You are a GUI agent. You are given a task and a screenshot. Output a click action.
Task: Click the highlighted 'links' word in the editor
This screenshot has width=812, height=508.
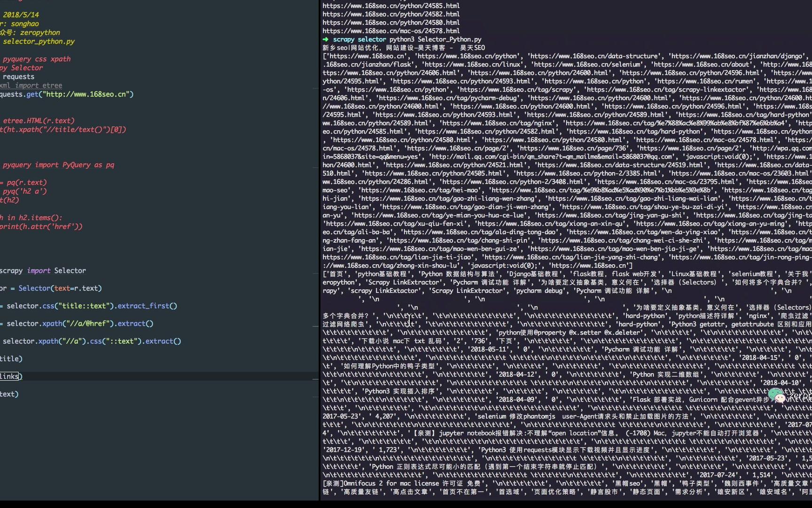9,376
